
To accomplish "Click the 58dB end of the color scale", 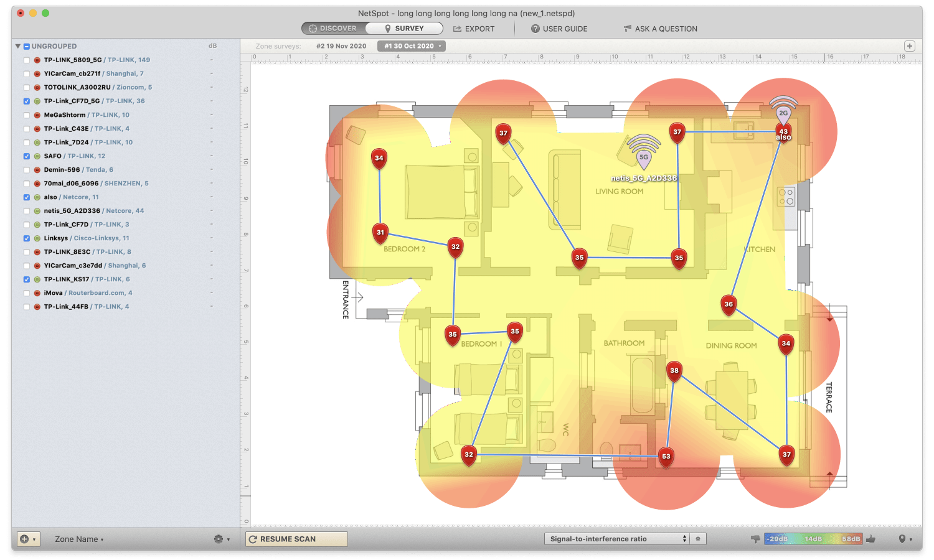I will (851, 539).
